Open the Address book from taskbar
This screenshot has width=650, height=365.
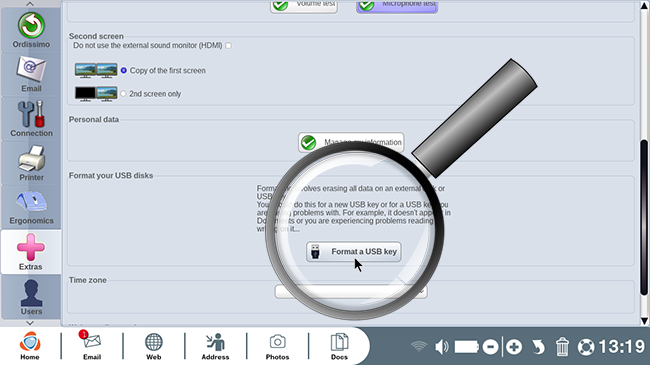pyautogui.click(x=215, y=346)
